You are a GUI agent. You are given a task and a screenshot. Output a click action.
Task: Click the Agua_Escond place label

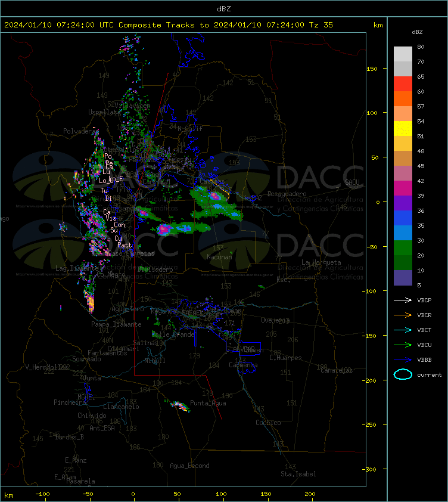190,466
